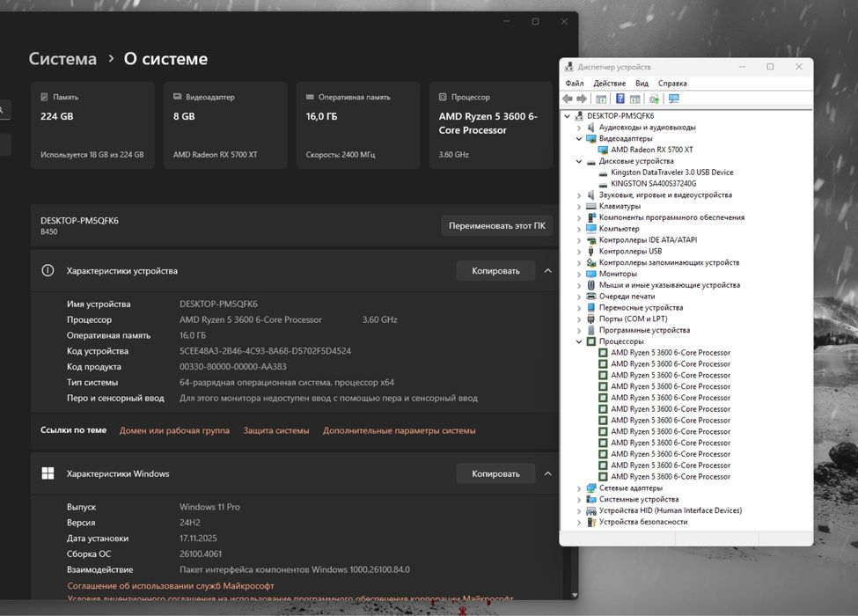
Task: Click the Видеоадаптер 8 GB card
Action: click(225, 125)
